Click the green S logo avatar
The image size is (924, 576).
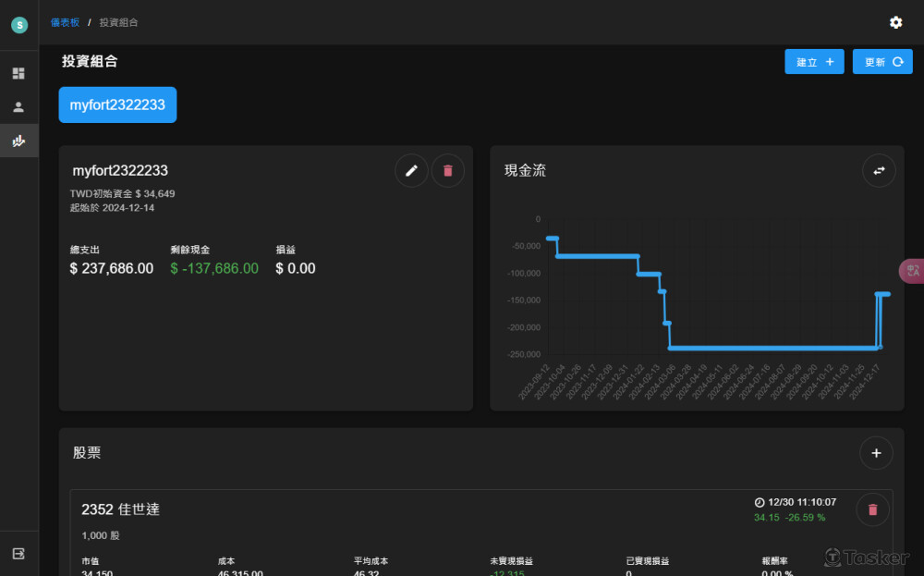(x=19, y=25)
